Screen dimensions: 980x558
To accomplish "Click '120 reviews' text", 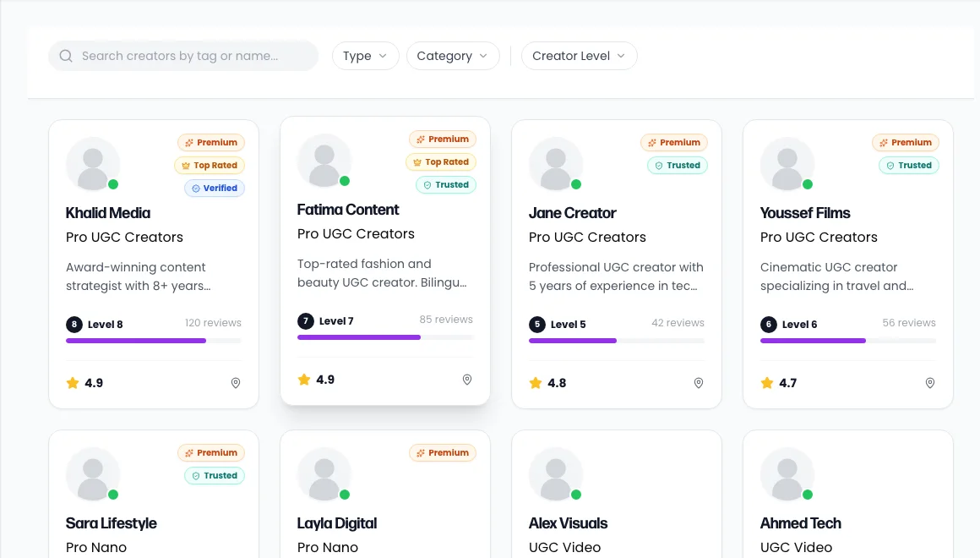I will click(213, 323).
